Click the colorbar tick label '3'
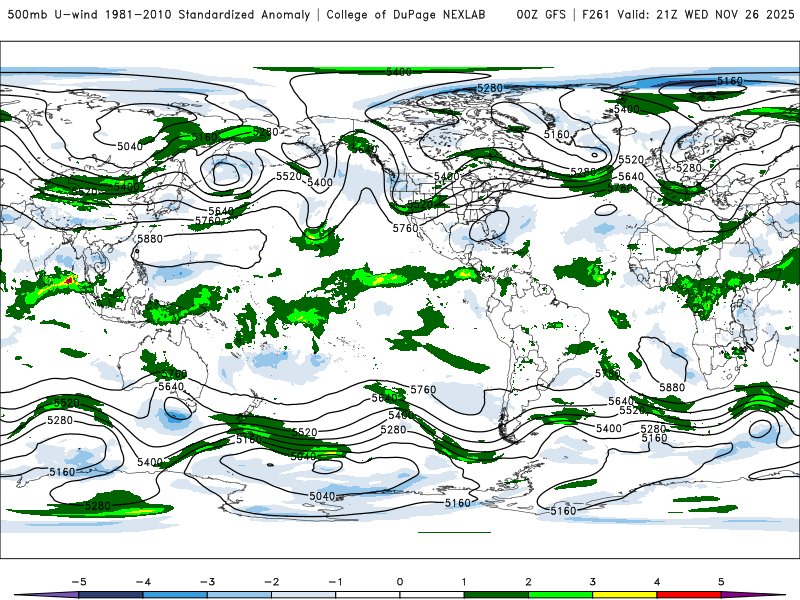The width and height of the screenshot is (800, 600). 592,582
